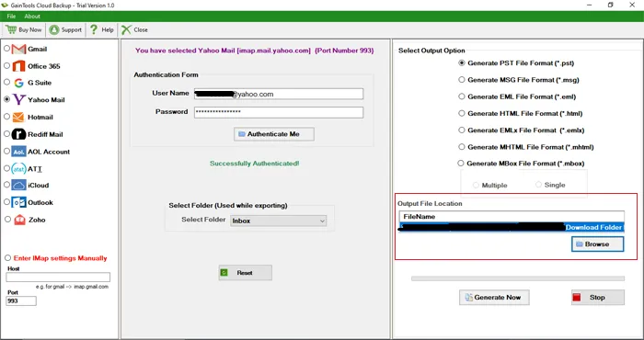
Task: Click the Authenticate Me button
Action: pyautogui.click(x=274, y=134)
